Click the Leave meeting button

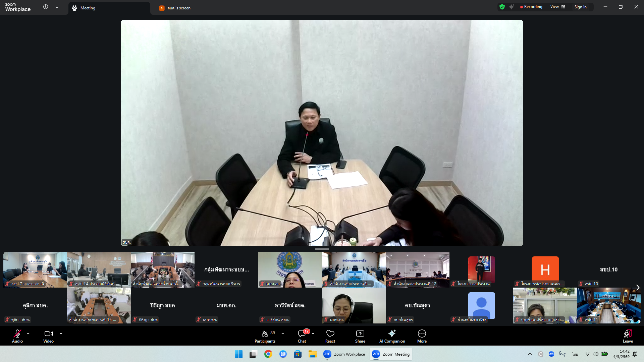point(628,336)
